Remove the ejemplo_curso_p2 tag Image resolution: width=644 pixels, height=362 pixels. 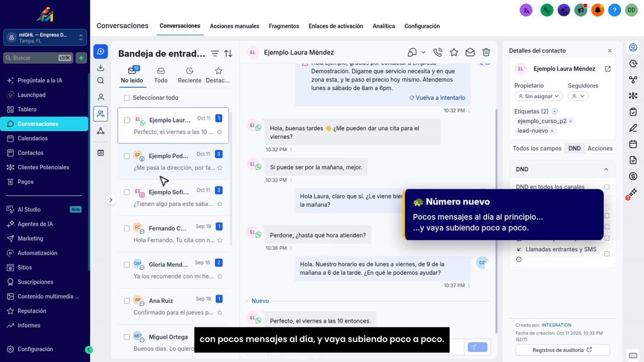[570, 121]
